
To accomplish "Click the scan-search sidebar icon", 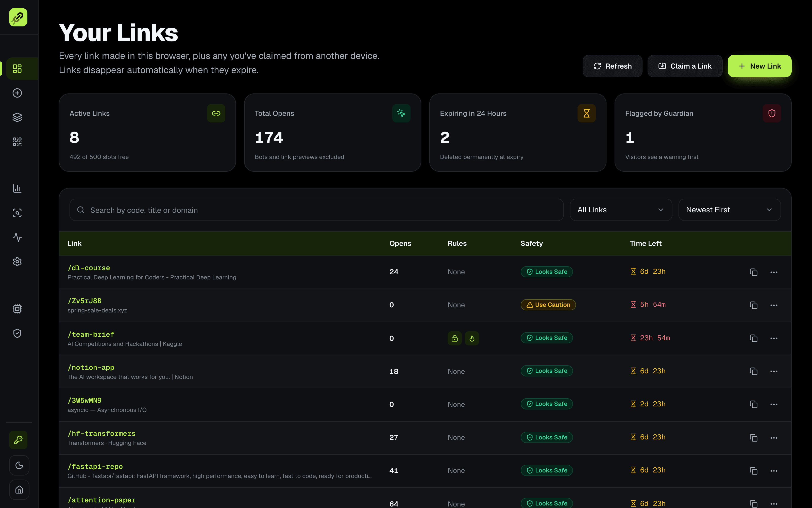I will 17,213.
